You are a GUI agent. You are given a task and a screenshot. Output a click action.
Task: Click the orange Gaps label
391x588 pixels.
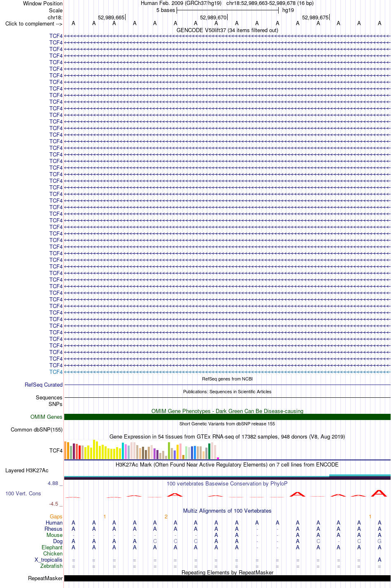pos(56,516)
